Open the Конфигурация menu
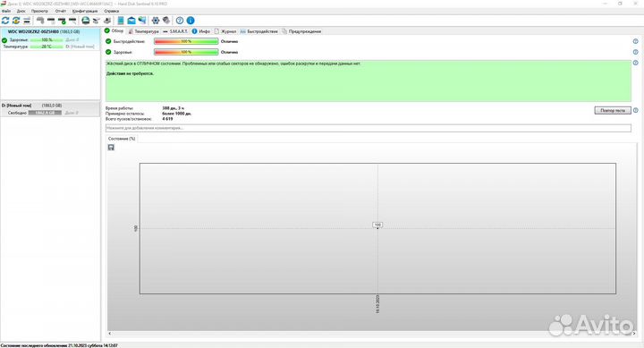The image size is (644, 348). coord(85,11)
